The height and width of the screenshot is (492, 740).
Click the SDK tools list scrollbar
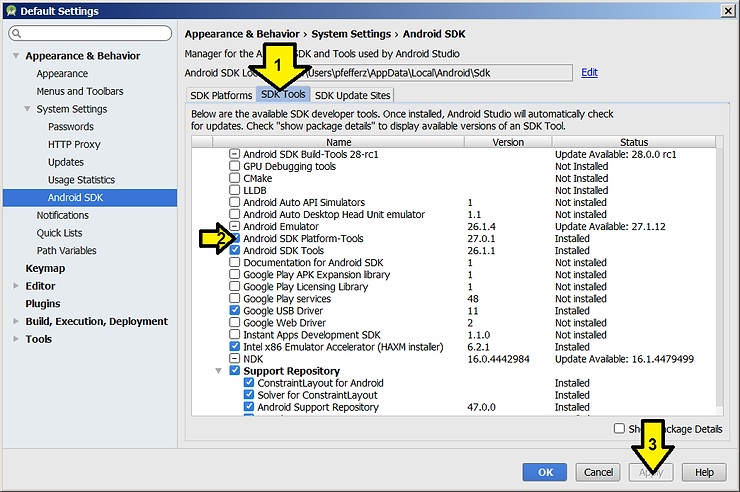click(719, 278)
